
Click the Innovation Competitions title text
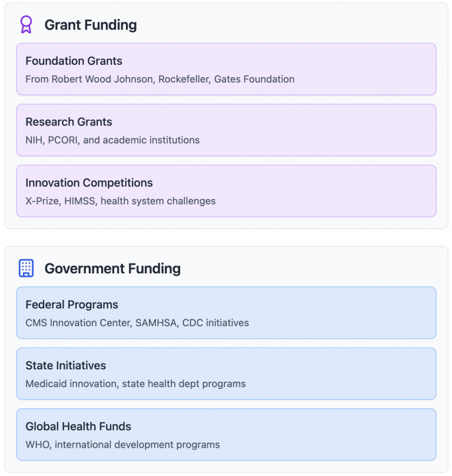pos(89,183)
